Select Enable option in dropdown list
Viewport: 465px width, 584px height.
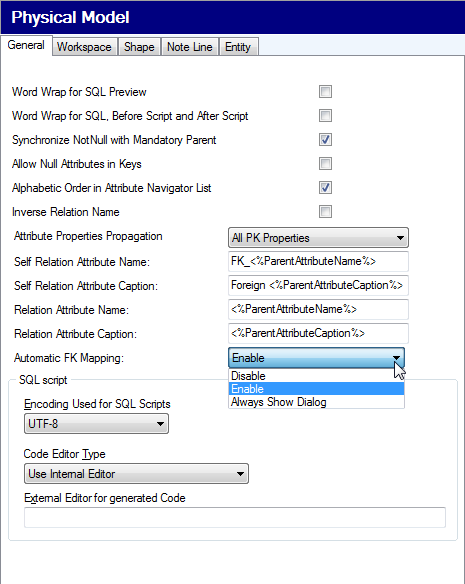(316, 389)
